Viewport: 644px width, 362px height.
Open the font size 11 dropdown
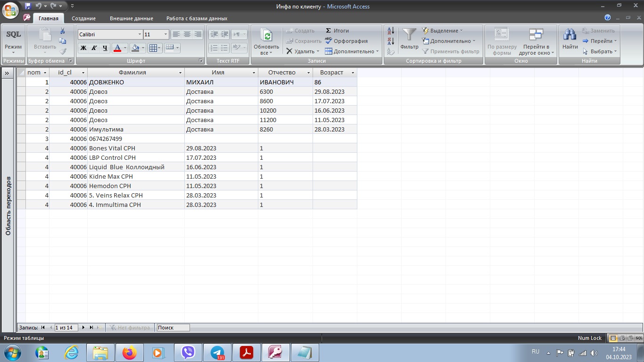(165, 34)
